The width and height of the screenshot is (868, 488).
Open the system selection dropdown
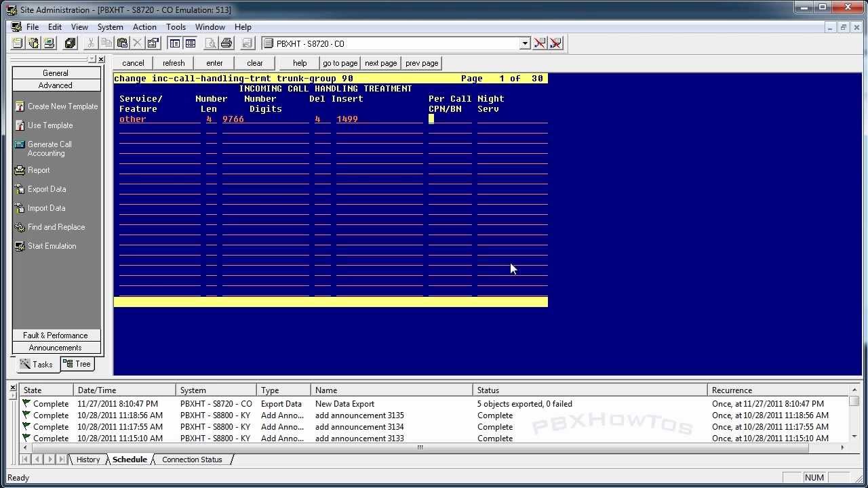(x=525, y=43)
